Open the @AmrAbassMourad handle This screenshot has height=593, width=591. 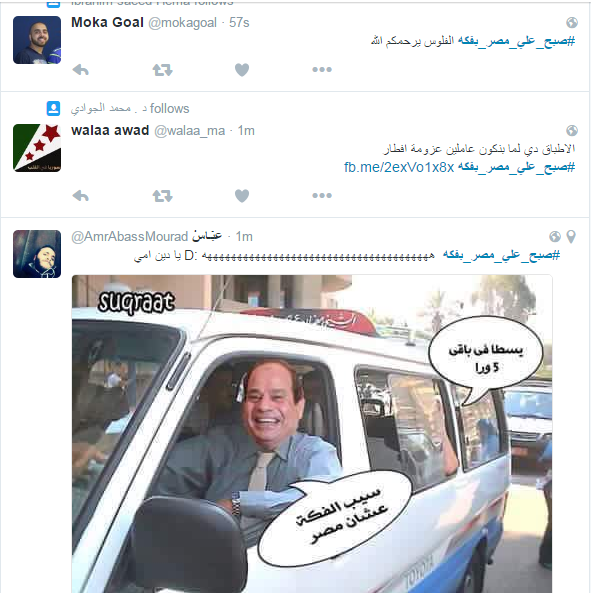[x=130, y=237]
